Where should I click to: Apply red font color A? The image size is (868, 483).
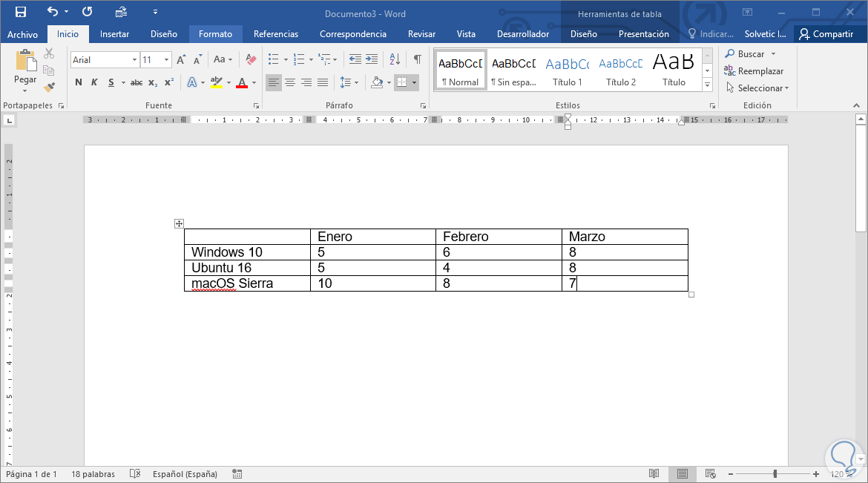point(242,83)
